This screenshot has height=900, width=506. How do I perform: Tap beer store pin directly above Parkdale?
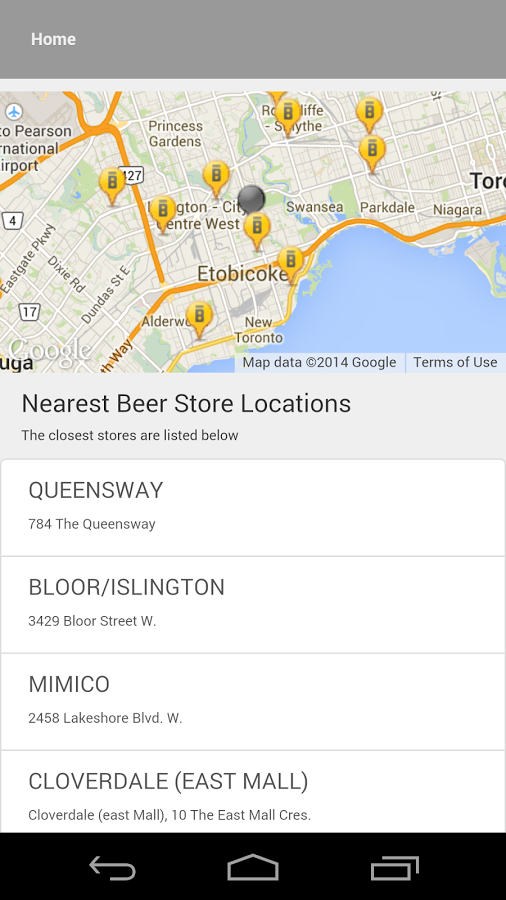point(372,154)
